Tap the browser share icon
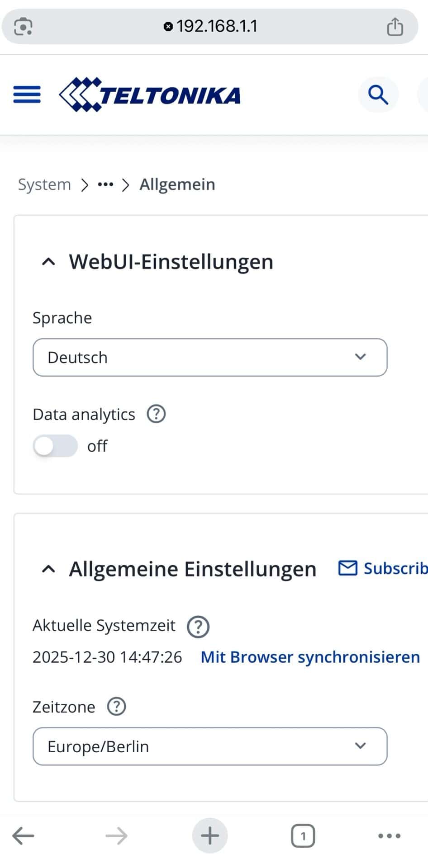 tap(395, 26)
